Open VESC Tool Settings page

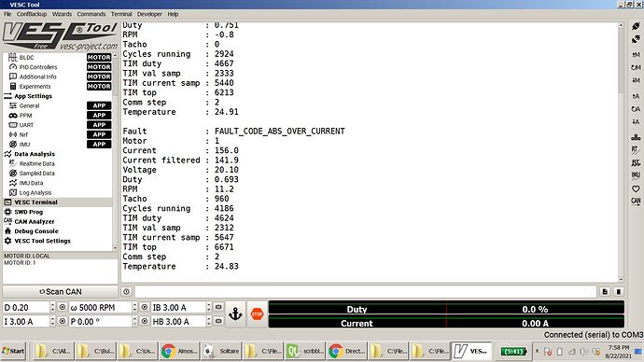(x=58, y=241)
